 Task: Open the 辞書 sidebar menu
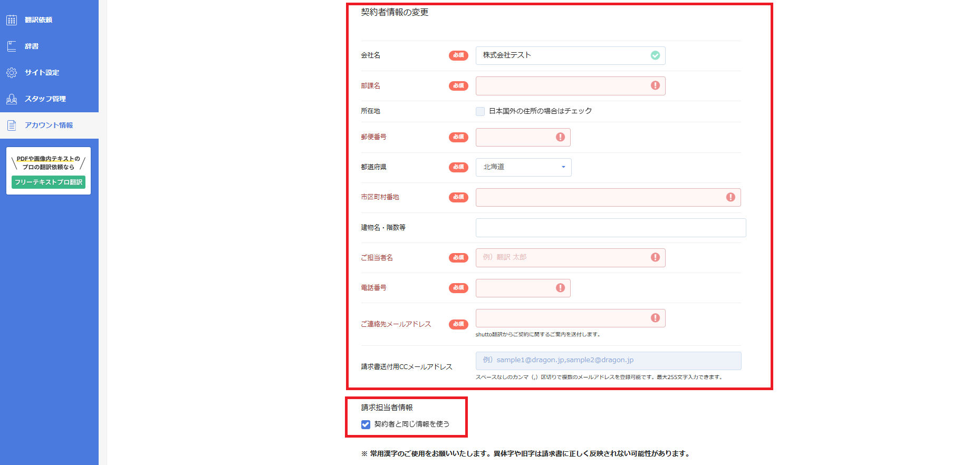click(x=49, y=46)
